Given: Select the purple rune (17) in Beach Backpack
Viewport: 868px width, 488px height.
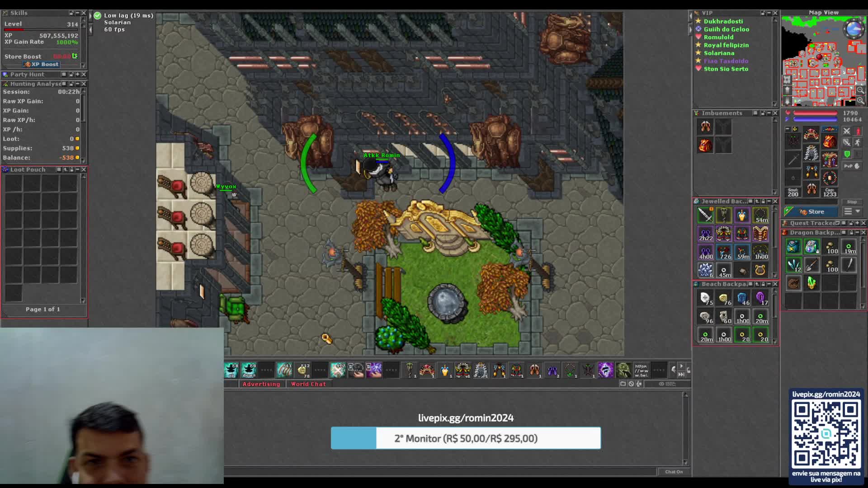Looking at the screenshot, I should tap(760, 298).
